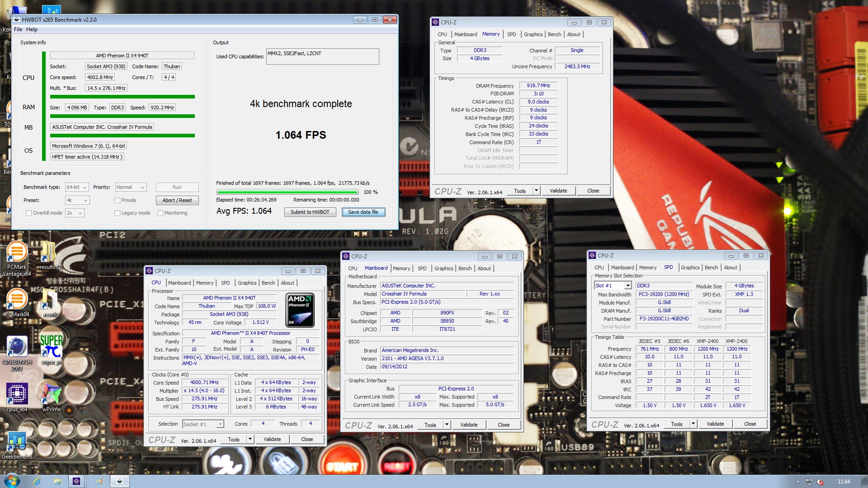Click Abort / Reset button
The width and height of the screenshot is (868, 488).
pos(177,200)
